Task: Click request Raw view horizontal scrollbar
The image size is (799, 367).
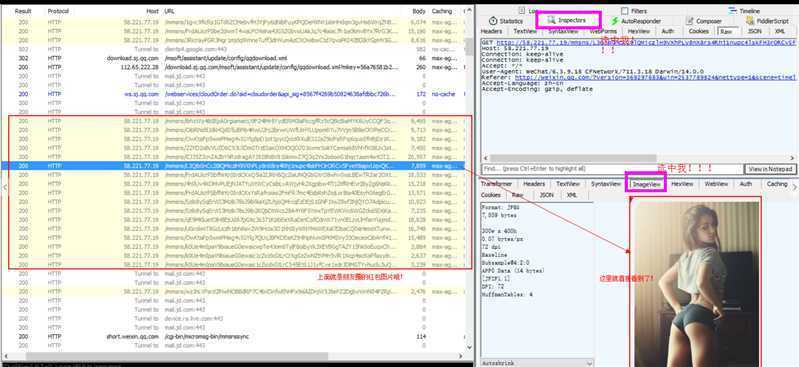Action: [573, 158]
